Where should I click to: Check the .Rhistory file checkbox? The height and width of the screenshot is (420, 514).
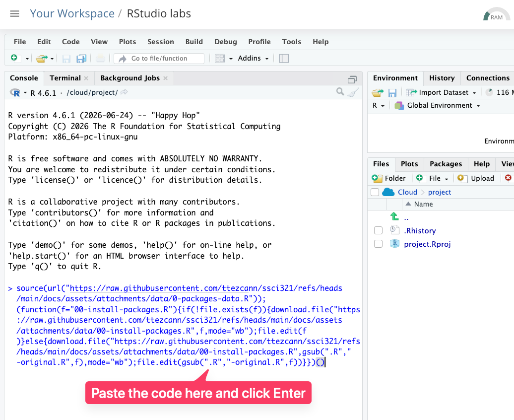(378, 230)
